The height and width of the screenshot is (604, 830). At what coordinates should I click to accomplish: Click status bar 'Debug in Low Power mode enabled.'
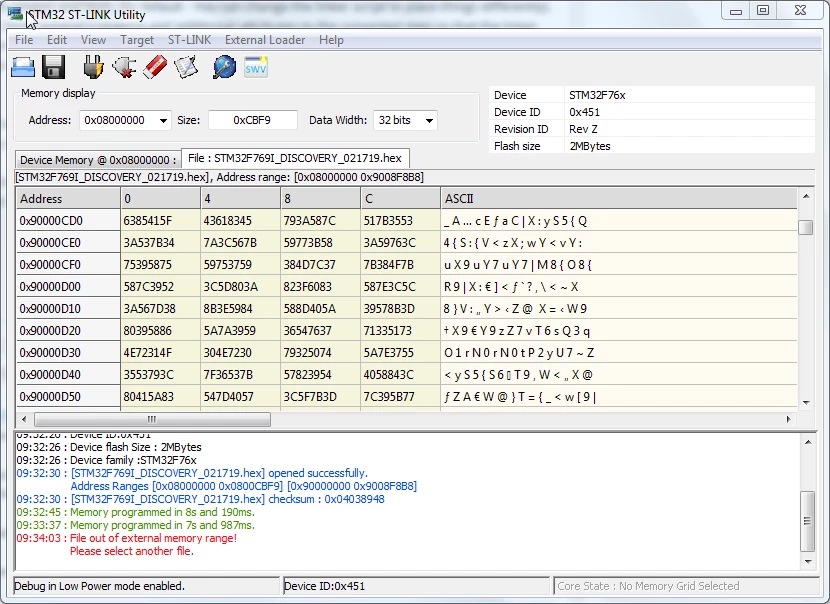[x=100, y=586]
